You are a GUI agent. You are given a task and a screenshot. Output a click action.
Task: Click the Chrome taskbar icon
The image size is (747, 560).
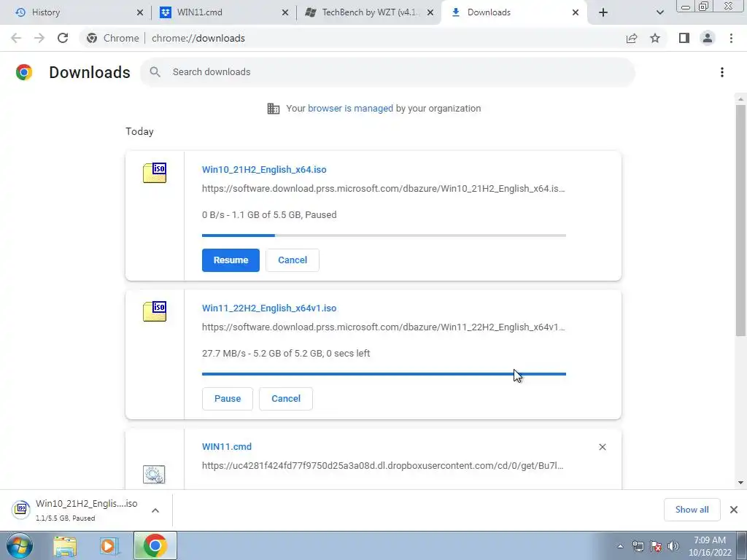(x=155, y=545)
